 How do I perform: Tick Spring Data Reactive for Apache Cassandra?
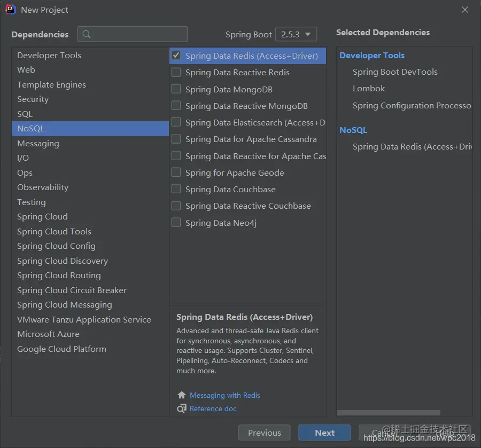pos(176,156)
